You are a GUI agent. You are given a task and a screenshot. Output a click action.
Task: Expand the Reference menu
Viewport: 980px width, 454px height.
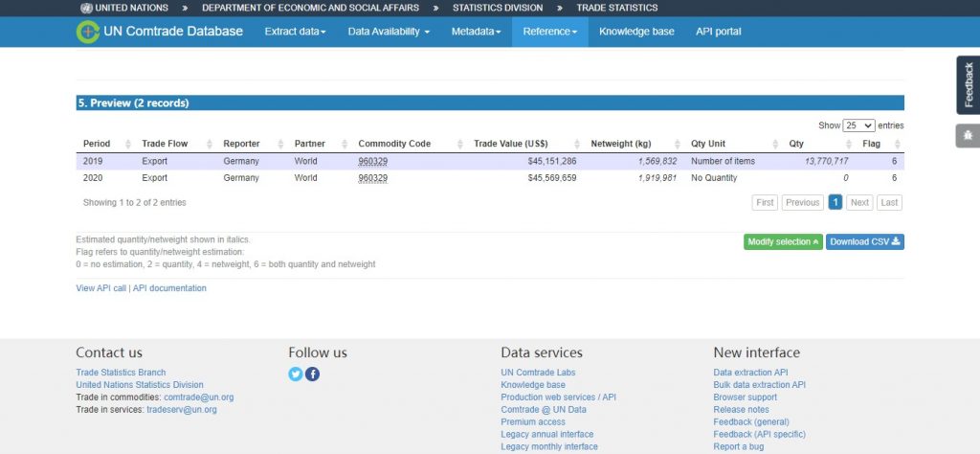pos(550,32)
